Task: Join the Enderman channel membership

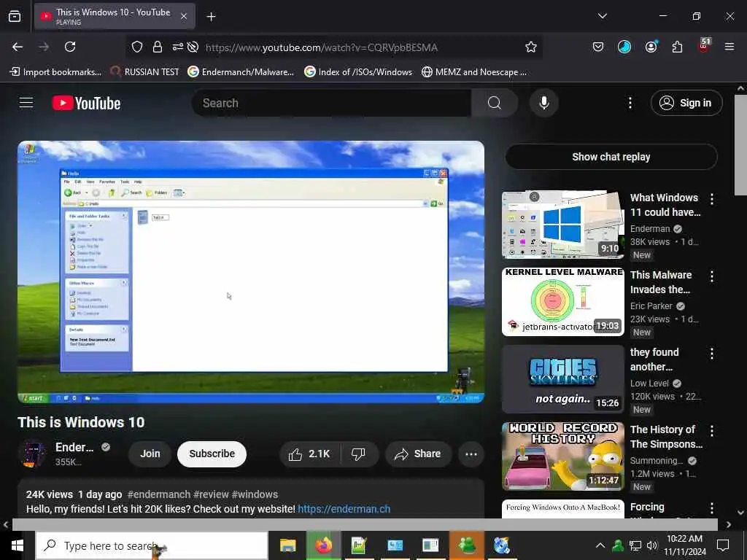Action: pyautogui.click(x=150, y=454)
